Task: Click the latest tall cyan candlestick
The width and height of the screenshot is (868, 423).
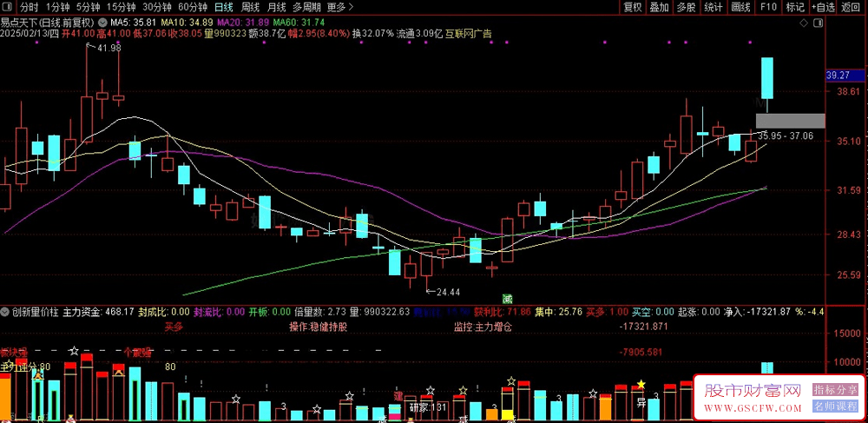Action: [x=767, y=78]
